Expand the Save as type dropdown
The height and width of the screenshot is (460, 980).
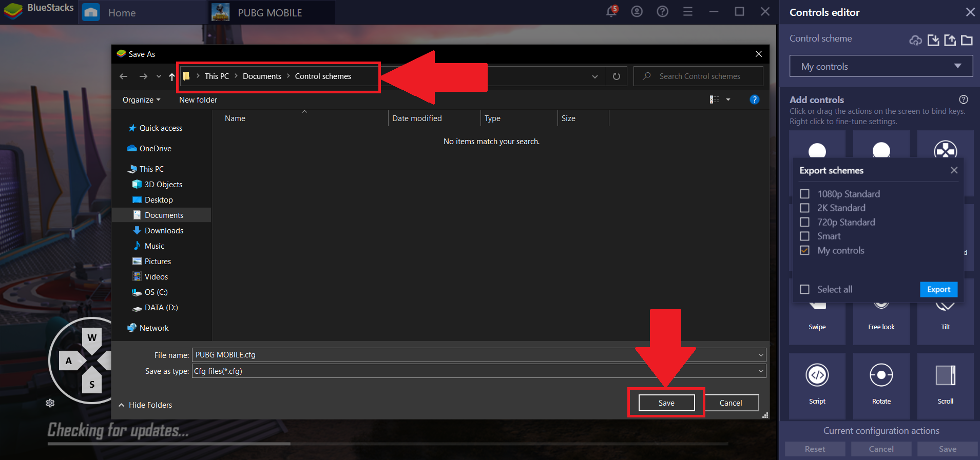click(761, 371)
